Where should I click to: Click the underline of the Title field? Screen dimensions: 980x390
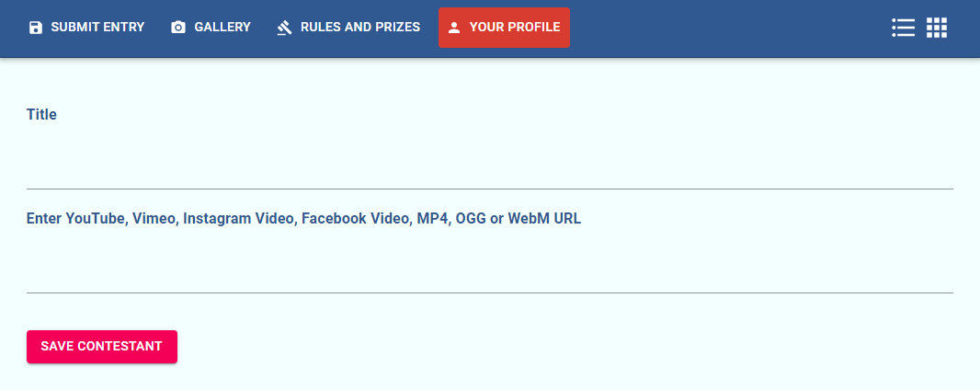(x=489, y=189)
